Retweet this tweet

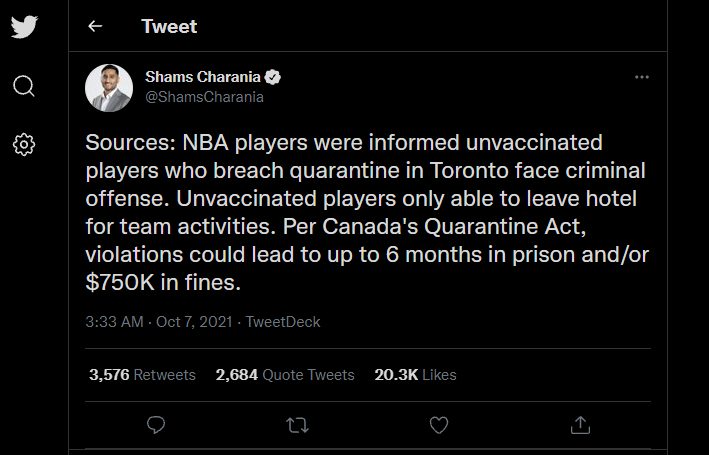tap(297, 425)
